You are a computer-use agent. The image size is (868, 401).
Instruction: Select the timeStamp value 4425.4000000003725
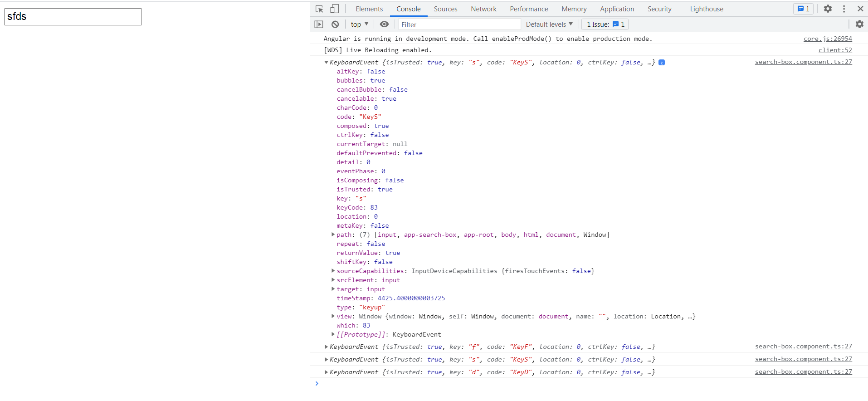pyautogui.click(x=411, y=298)
